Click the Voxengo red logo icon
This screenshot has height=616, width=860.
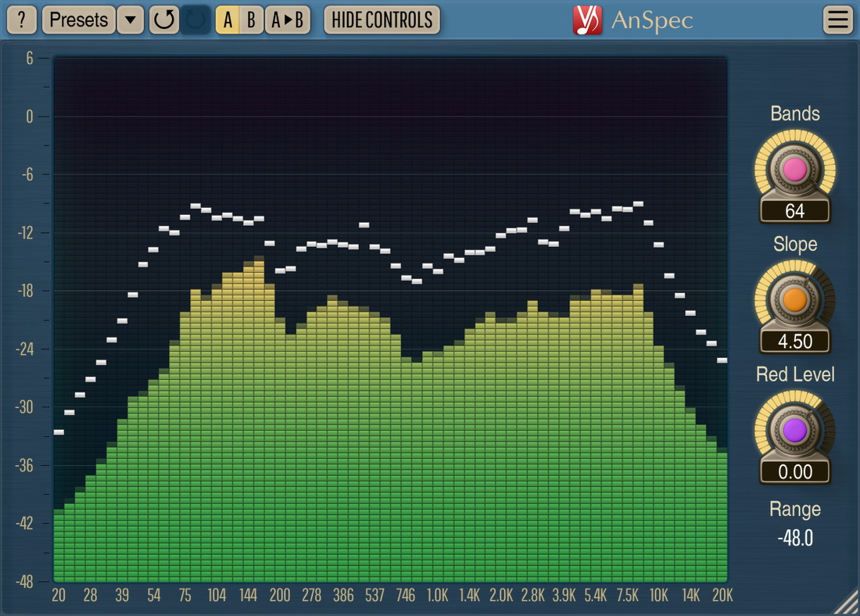pyautogui.click(x=586, y=20)
